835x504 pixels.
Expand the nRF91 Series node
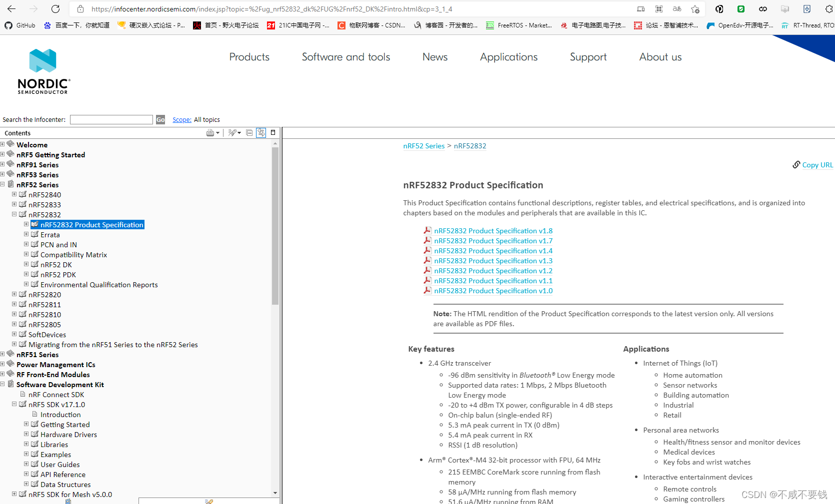(x=2, y=164)
